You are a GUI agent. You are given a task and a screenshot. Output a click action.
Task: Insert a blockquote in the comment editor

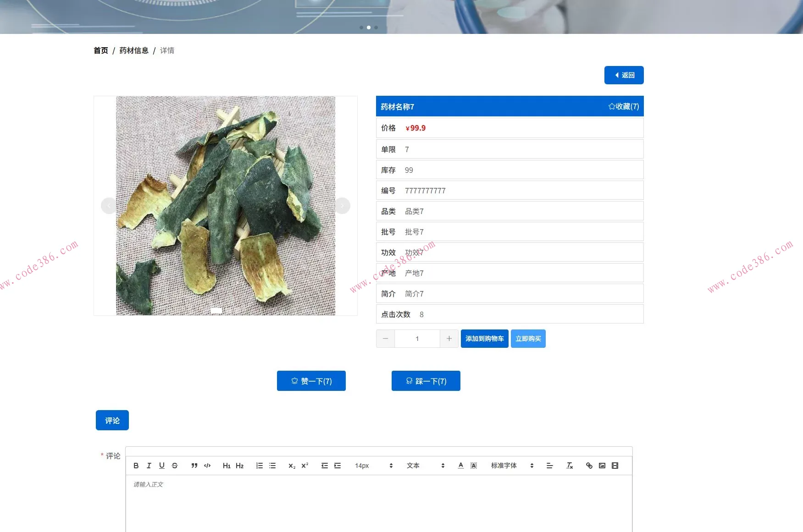(x=194, y=466)
